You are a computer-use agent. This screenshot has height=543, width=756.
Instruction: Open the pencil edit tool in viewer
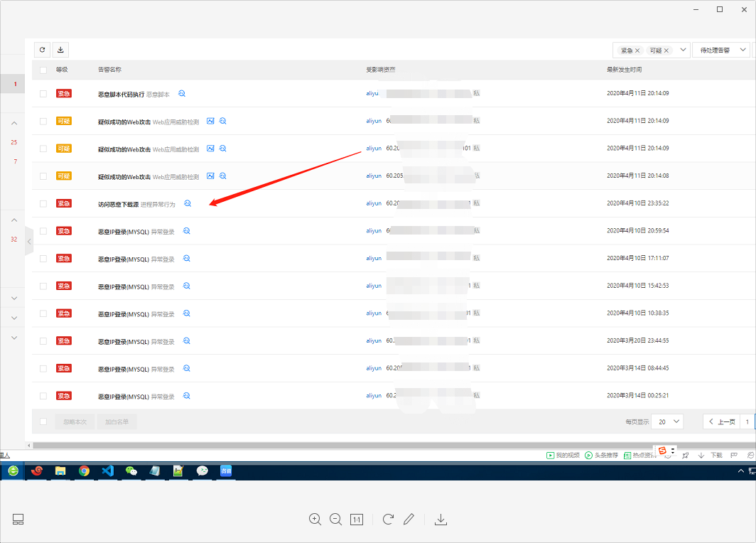[409, 519]
